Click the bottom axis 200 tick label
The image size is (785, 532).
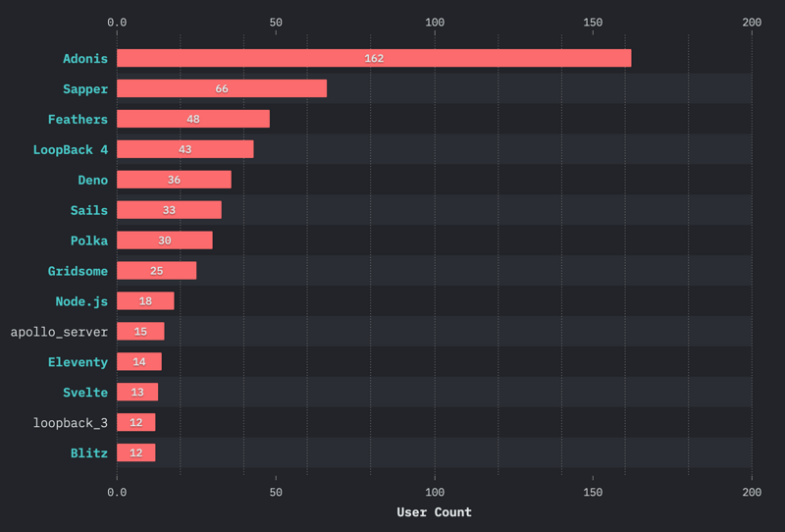click(x=752, y=492)
